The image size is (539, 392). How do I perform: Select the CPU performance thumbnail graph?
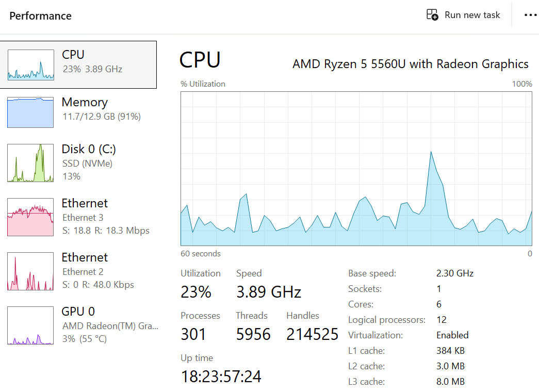[31, 65]
